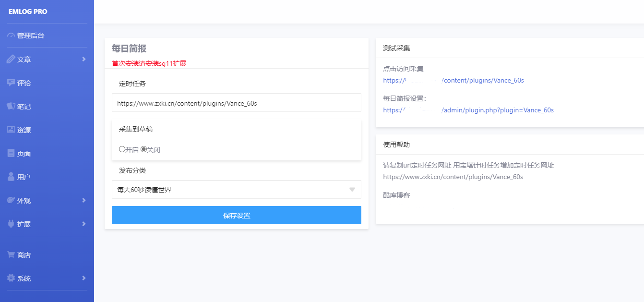Open the Vance_60s plugin settings link
This screenshot has width=644, height=302.
pyautogui.click(x=468, y=110)
